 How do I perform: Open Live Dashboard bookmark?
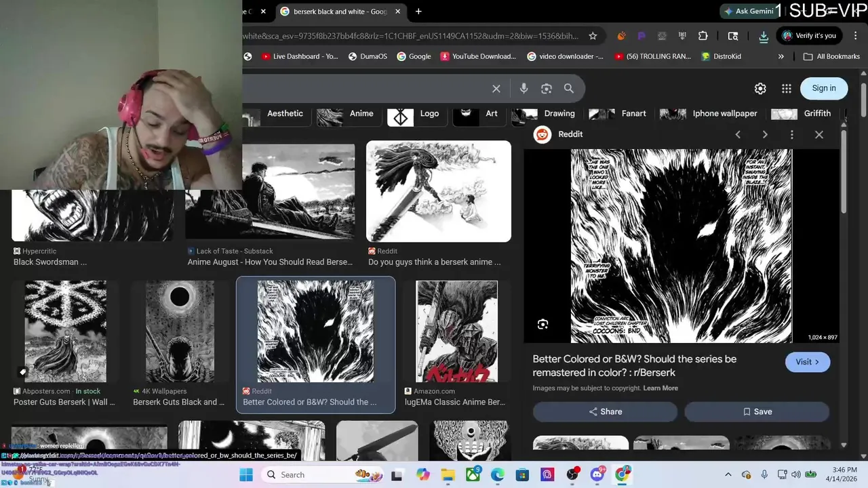(299, 56)
